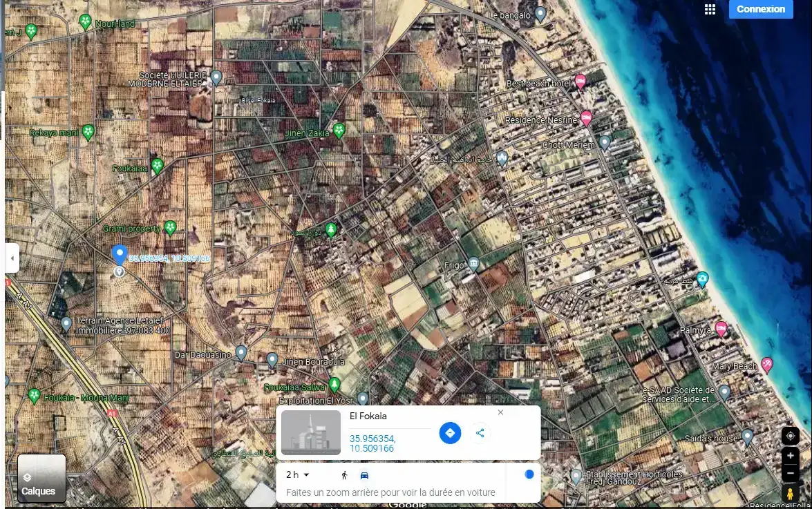The image size is (812, 509).
Task: Select car travel mode
Action: [x=364, y=475]
